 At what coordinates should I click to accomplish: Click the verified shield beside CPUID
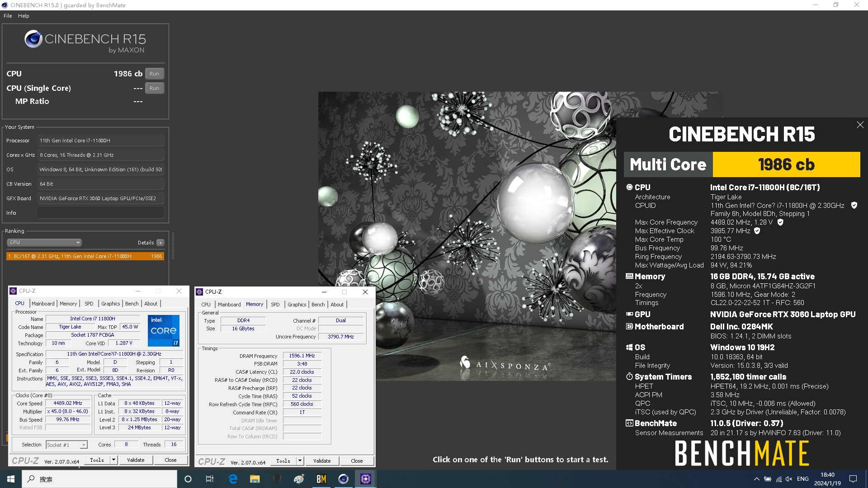click(854, 205)
